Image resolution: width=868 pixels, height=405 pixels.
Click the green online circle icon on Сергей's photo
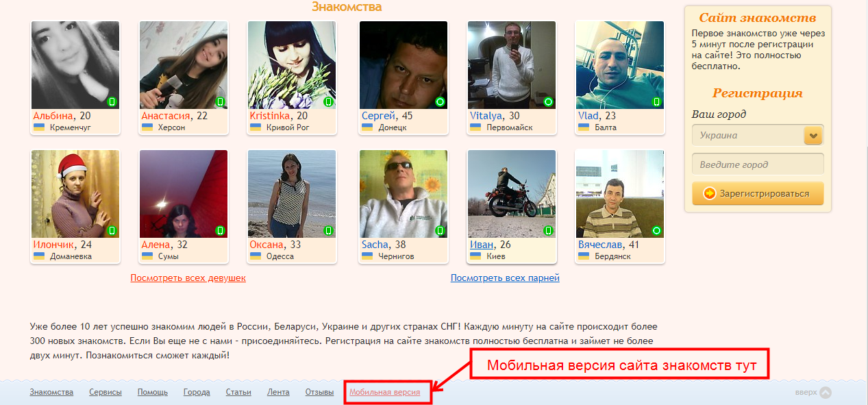tap(441, 101)
